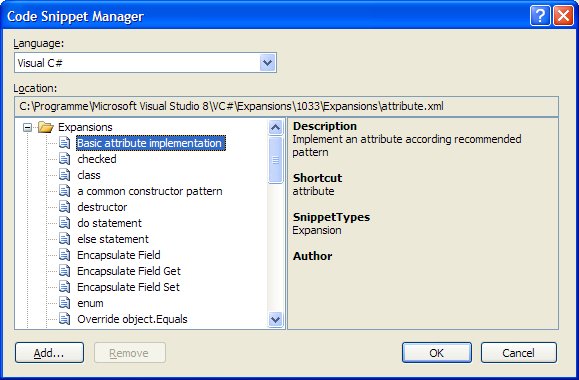Screen dimensions: 579x380
Task: Click the OK button
Action: 436,353
